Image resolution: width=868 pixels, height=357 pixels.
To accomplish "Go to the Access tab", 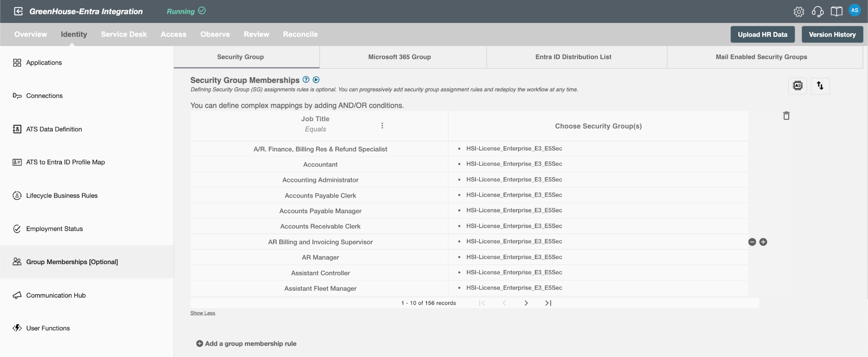I will point(173,34).
